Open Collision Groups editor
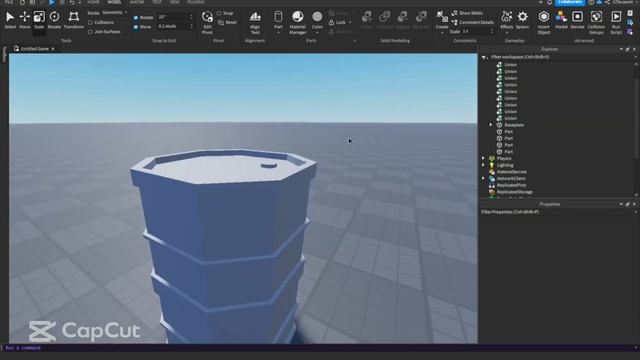This screenshot has height=360, width=640. pyautogui.click(x=596, y=23)
